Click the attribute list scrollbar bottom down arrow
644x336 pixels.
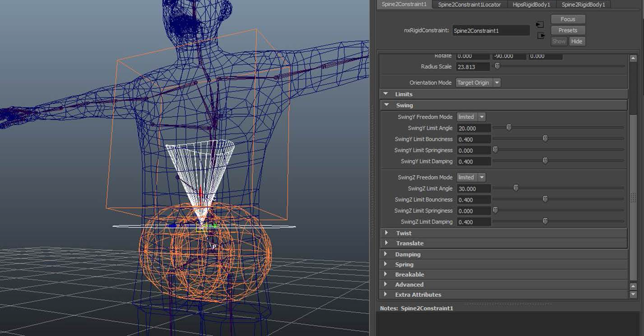click(x=633, y=295)
